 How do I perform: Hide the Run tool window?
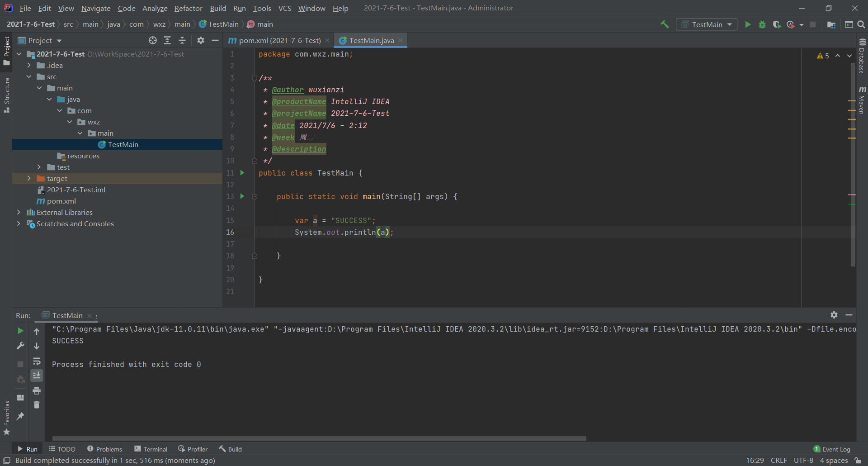[849, 315]
